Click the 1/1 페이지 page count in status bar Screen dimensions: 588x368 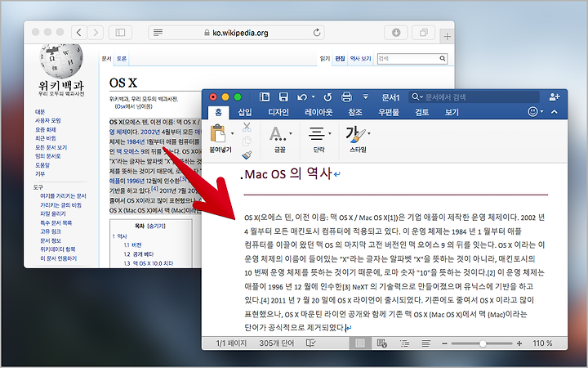coord(231,343)
